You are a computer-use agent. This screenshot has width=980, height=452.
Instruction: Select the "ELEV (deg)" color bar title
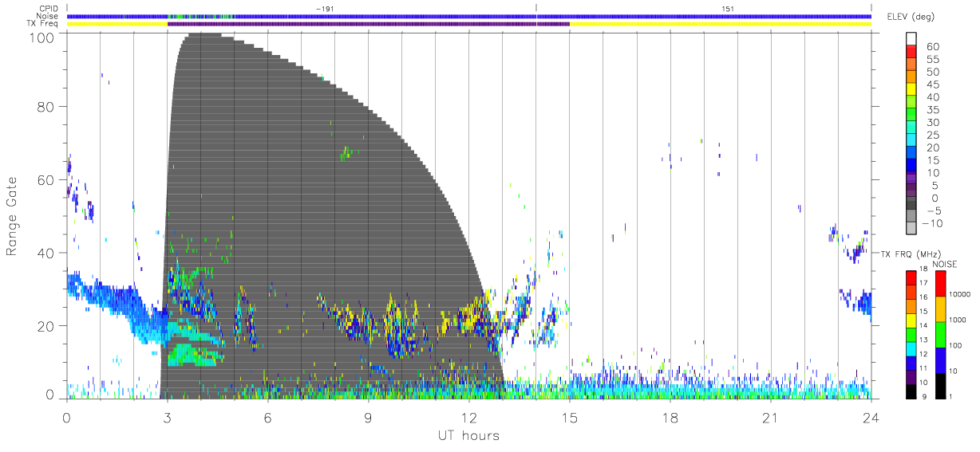tap(912, 18)
